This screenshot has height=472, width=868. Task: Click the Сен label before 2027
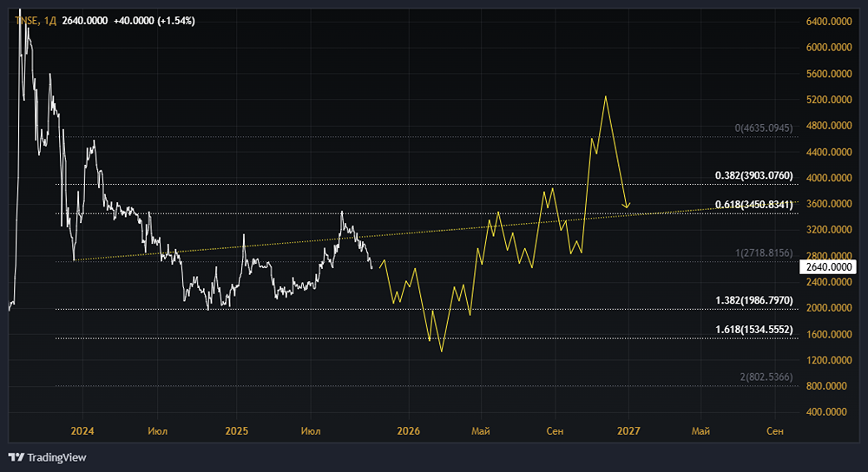(x=555, y=431)
